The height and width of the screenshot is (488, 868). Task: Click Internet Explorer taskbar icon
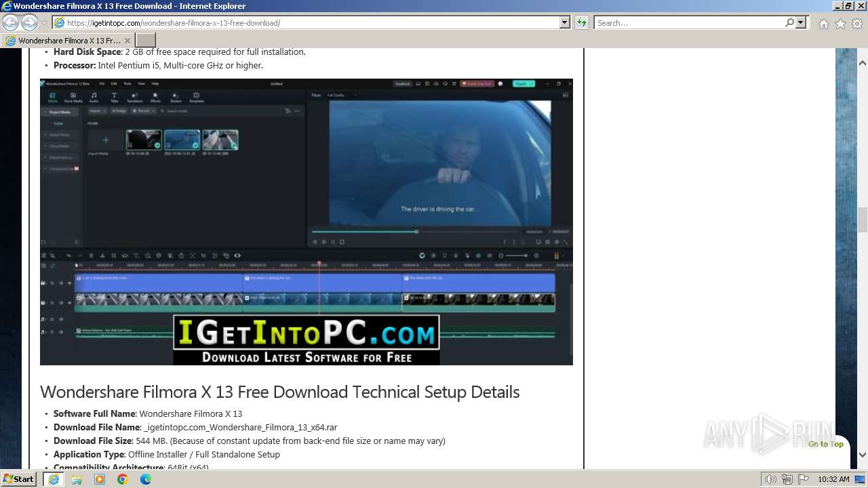54,479
